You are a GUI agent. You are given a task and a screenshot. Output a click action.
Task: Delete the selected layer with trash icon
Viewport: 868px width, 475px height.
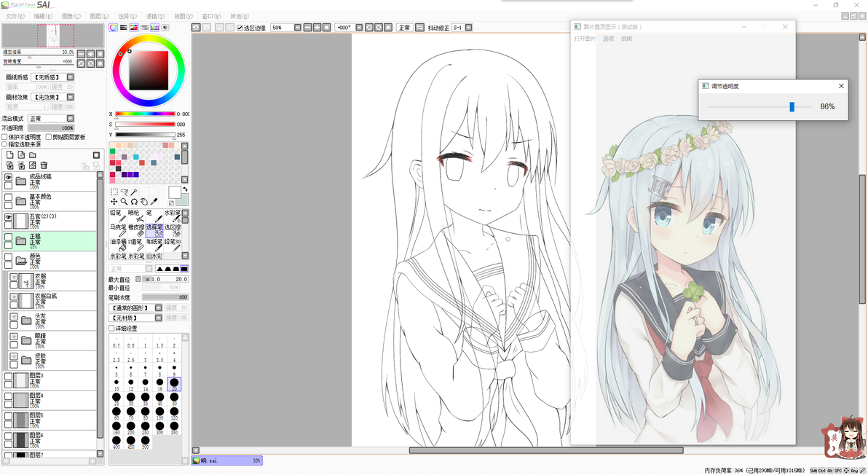pyautogui.click(x=44, y=165)
